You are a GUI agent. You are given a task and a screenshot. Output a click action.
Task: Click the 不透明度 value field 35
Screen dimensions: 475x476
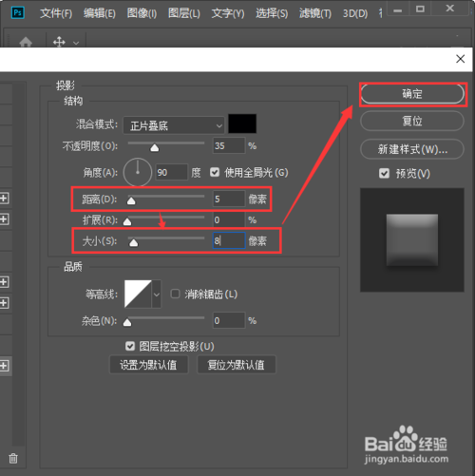tap(229, 145)
